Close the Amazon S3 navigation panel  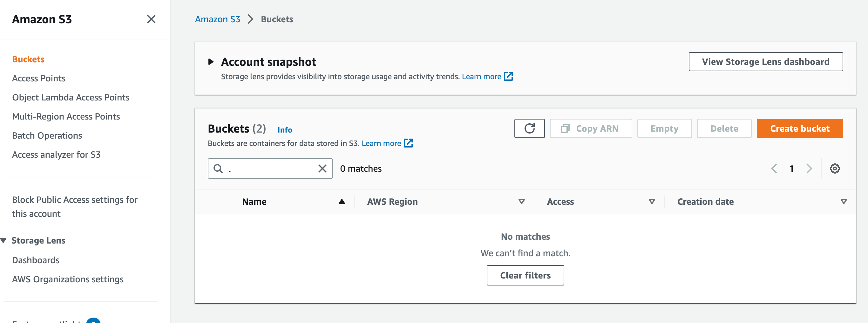[x=151, y=19]
